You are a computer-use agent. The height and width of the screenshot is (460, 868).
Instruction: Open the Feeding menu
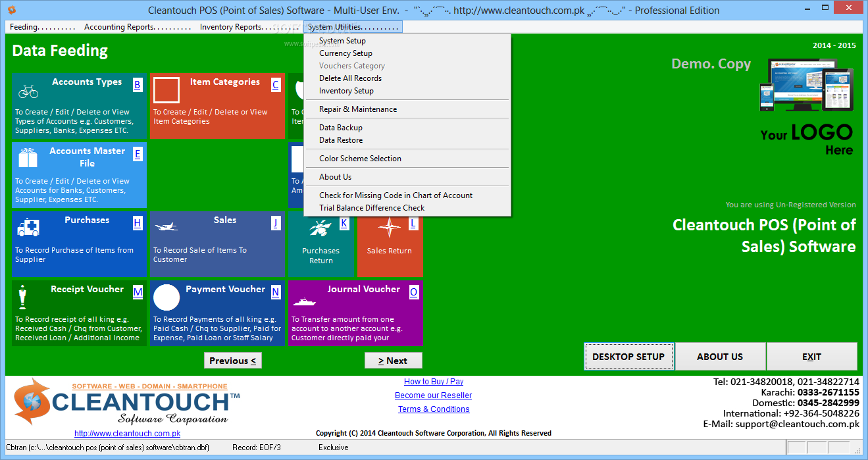point(43,27)
